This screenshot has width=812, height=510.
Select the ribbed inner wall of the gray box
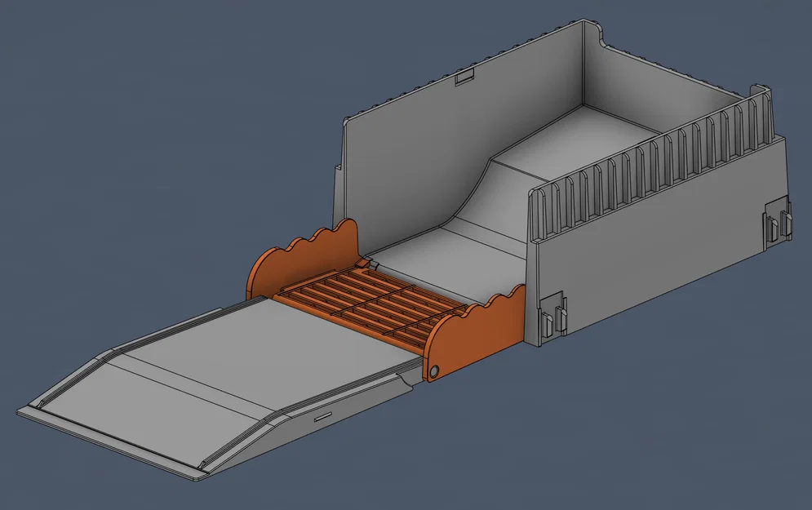pos(653,165)
